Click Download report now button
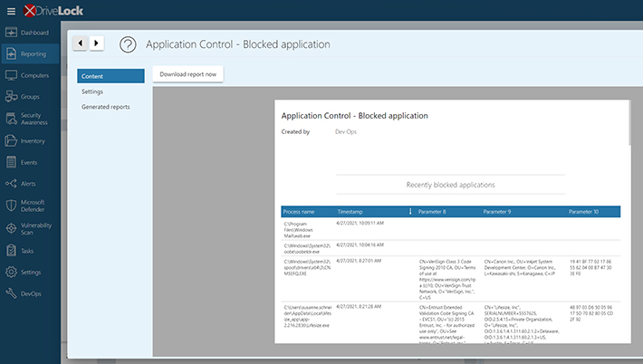Viewport: 643px width, 364px height. 187,74
